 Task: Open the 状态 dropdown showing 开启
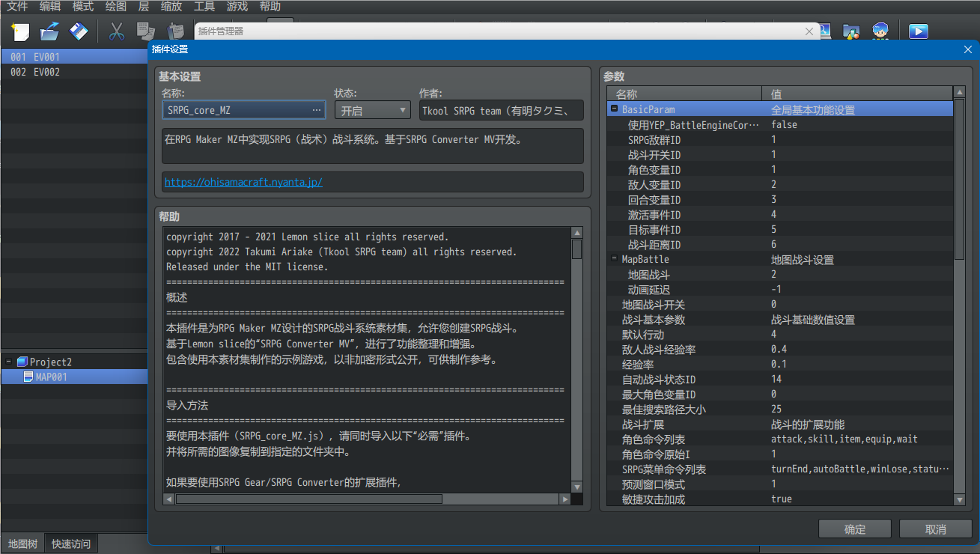point(372,111)
